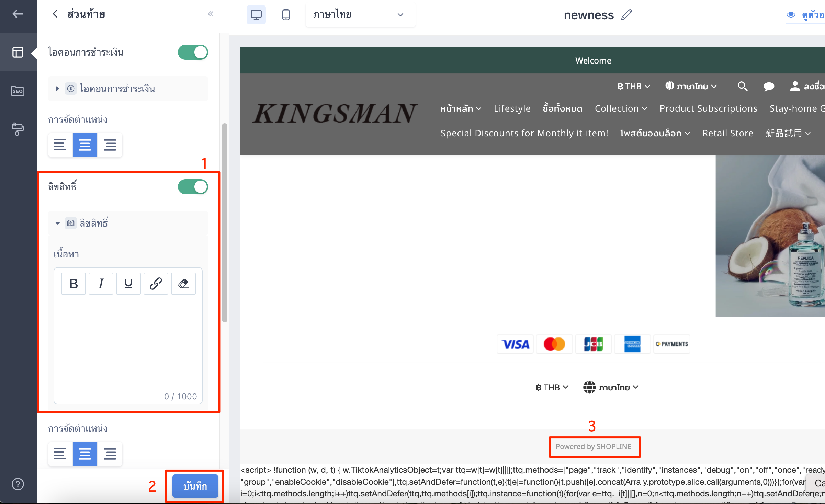Viewport: 825px width, 504px height.
Task: Open the SEO settings sidebar icon
Action: point(18,91)
